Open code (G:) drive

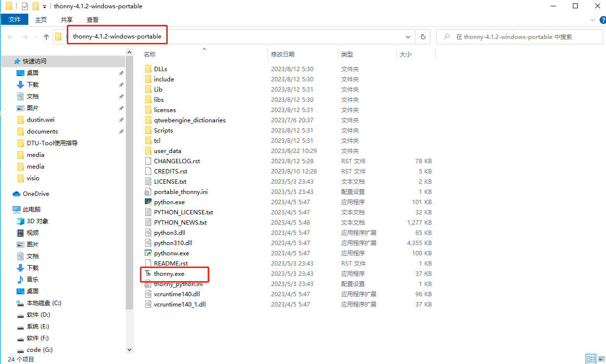coord(39,349)
